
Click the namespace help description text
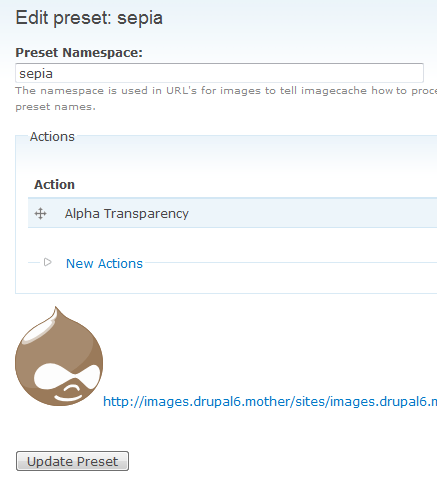(226, 98)
